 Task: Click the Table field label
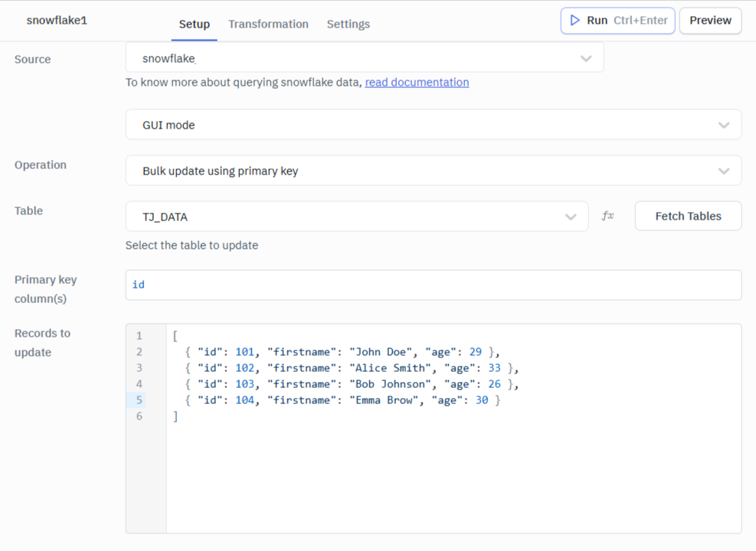click(28, 210)
